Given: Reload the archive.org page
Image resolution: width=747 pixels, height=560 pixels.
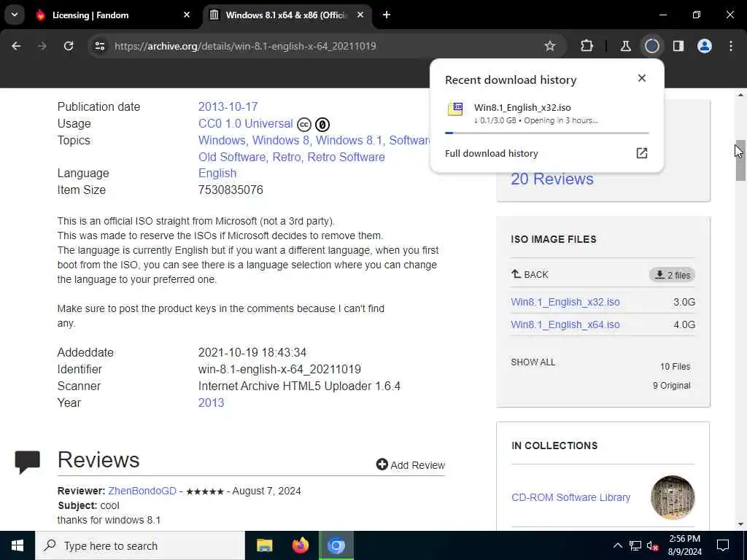Looking at the screenshot, I should 69,46.
